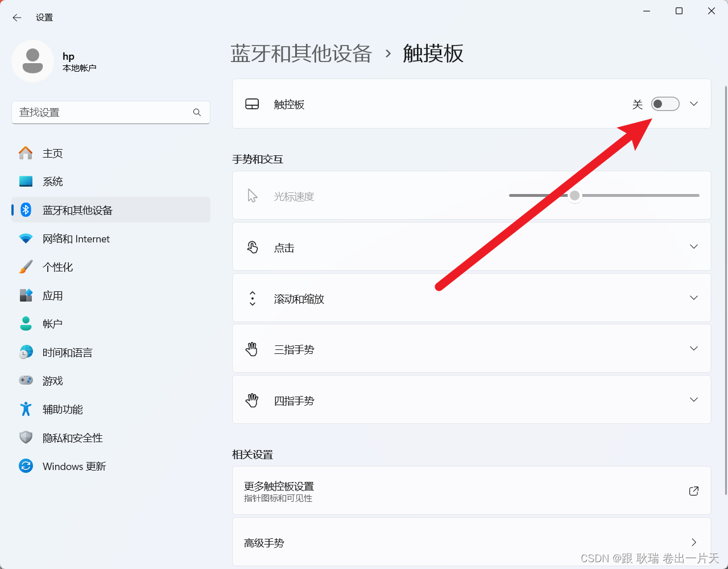Open 高级手势 via its right chevron

pos(694,542)
